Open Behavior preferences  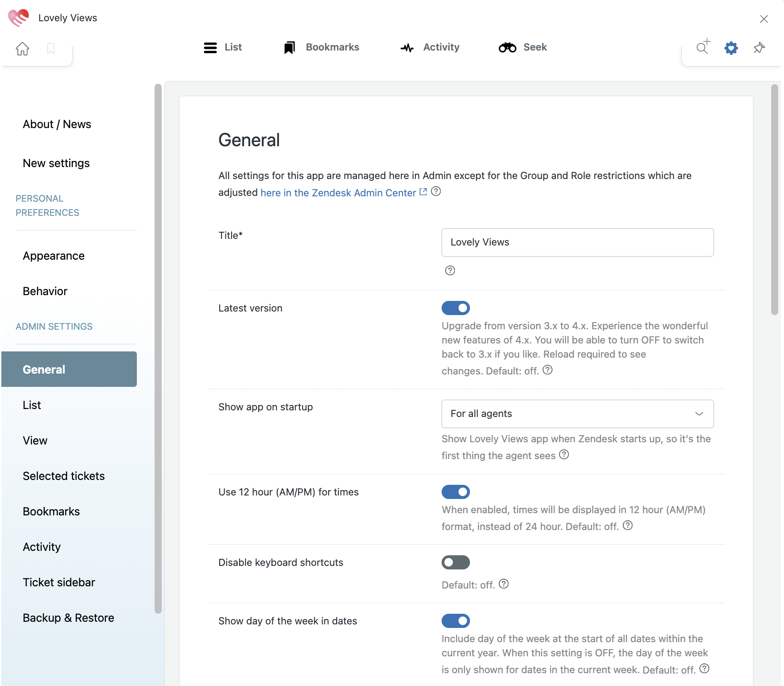(x=45, y=291)
